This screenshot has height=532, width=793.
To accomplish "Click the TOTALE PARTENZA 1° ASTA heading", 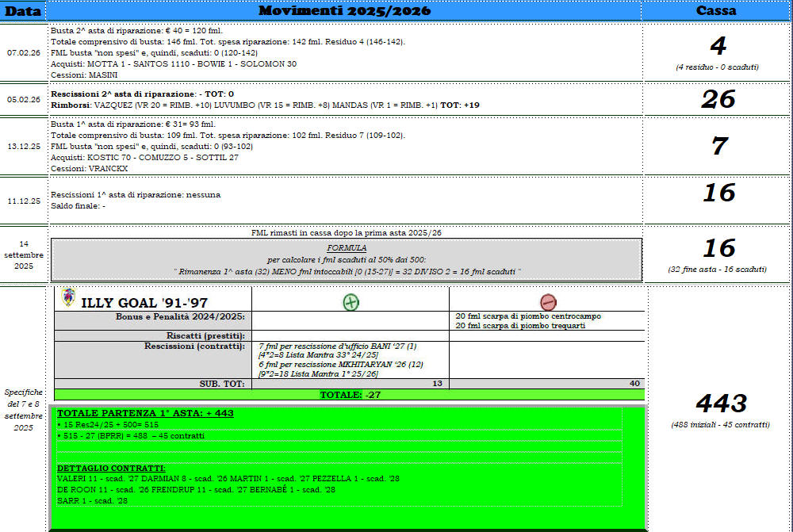I will 145,413.
